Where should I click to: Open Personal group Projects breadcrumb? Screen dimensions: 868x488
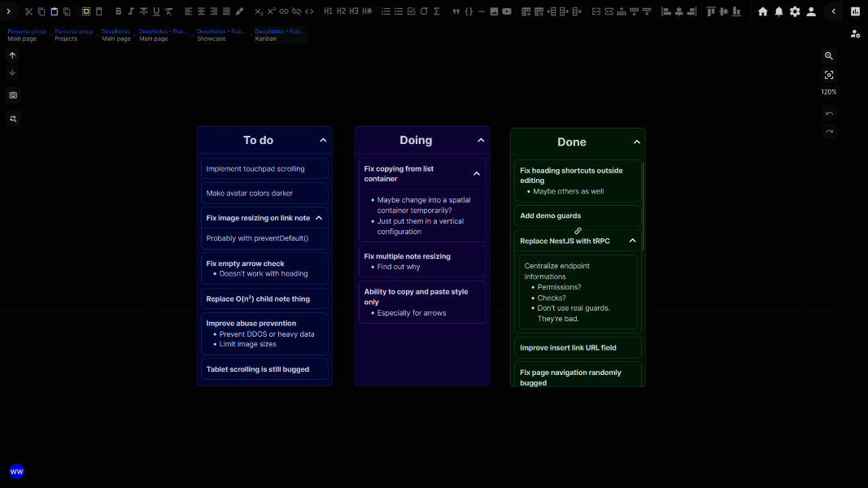[x=74, y=35]
